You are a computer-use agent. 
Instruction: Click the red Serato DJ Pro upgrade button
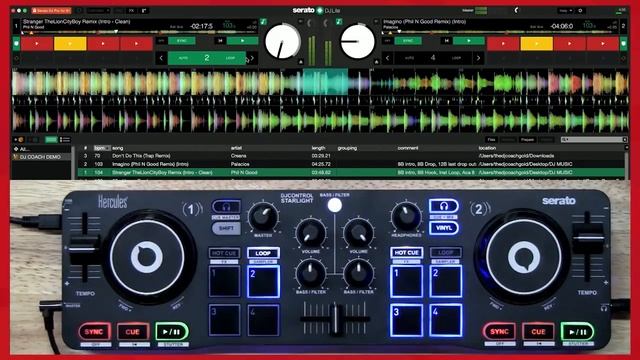pos(52,11)
